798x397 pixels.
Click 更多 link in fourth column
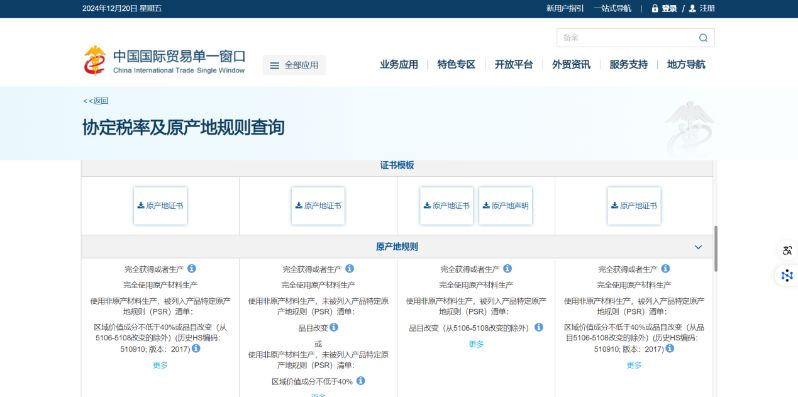click(634, 365)
